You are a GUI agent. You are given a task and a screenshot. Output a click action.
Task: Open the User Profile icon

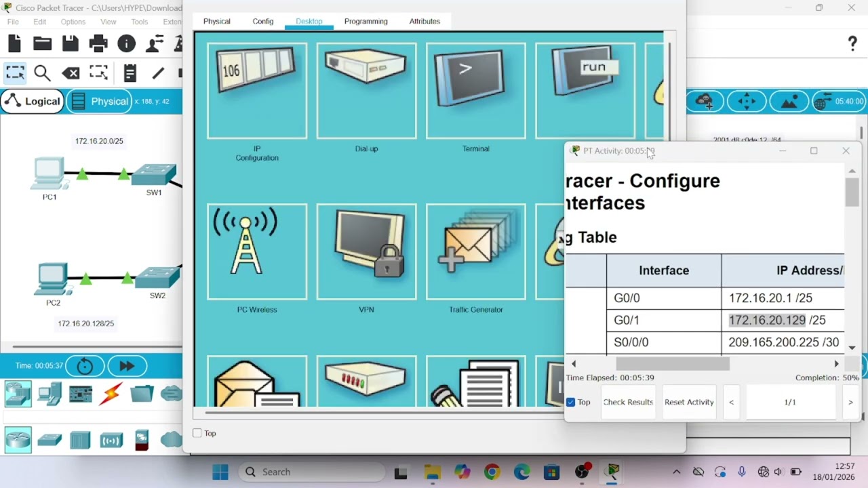tap(155, 44)
